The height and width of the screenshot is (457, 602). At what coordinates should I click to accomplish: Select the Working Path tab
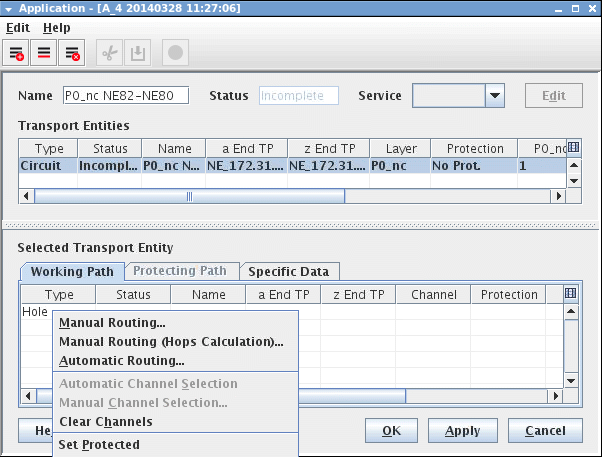point(72,271)
